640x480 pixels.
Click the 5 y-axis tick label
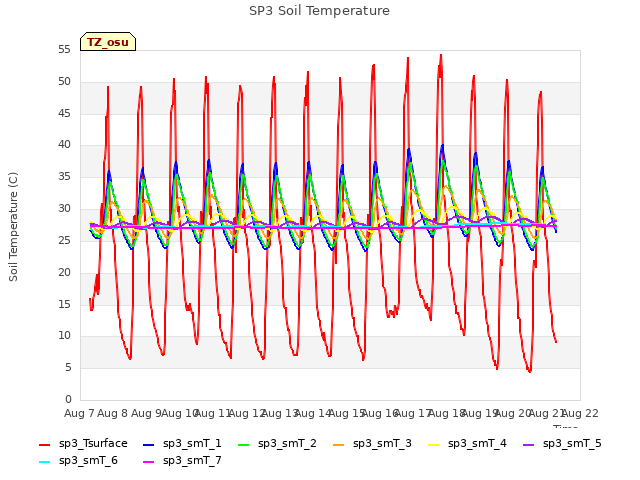coord(68,368)
